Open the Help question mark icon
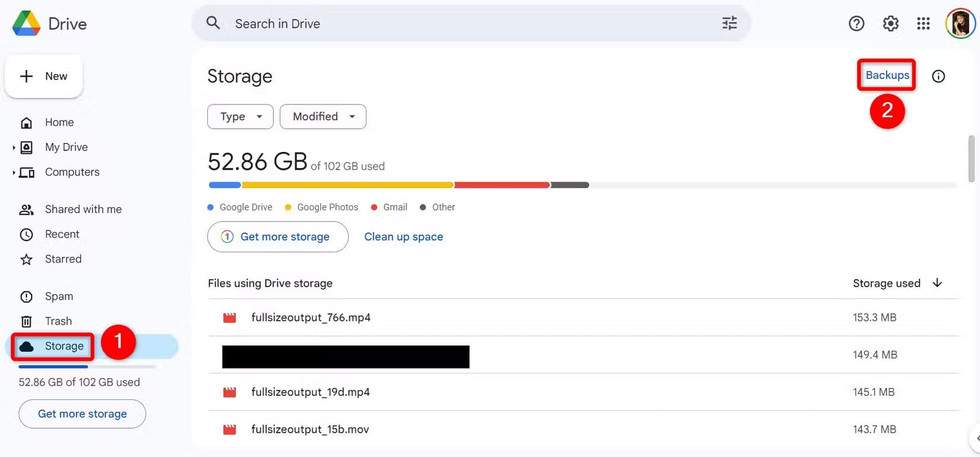Screen dimensions: 980x457 (x=856, y=24)
